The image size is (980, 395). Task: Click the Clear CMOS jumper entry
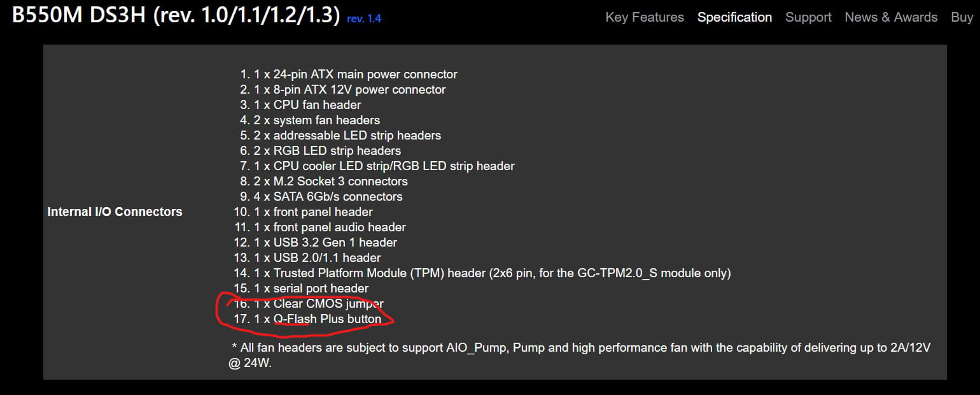coord(309,303)
